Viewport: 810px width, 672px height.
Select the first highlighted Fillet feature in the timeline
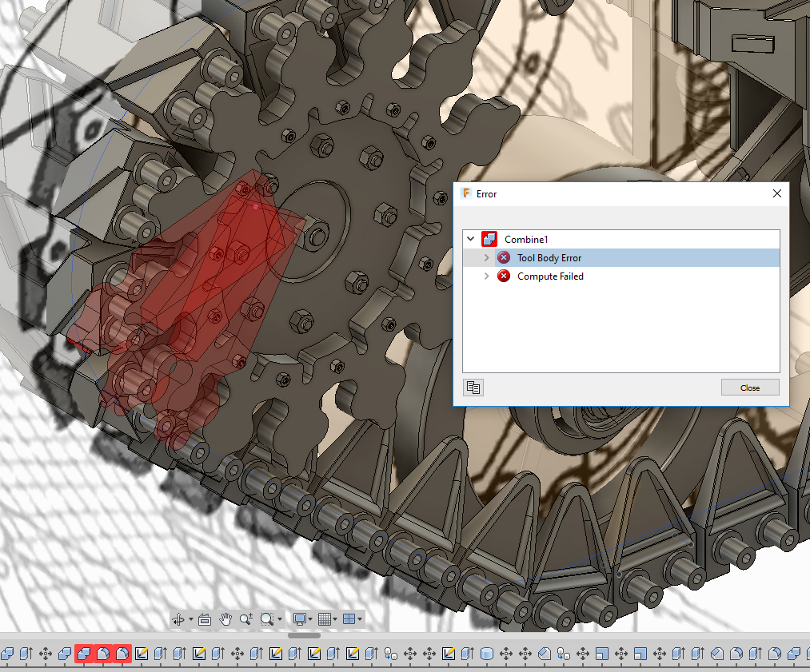pyautogui.click(x=102, y=654)
